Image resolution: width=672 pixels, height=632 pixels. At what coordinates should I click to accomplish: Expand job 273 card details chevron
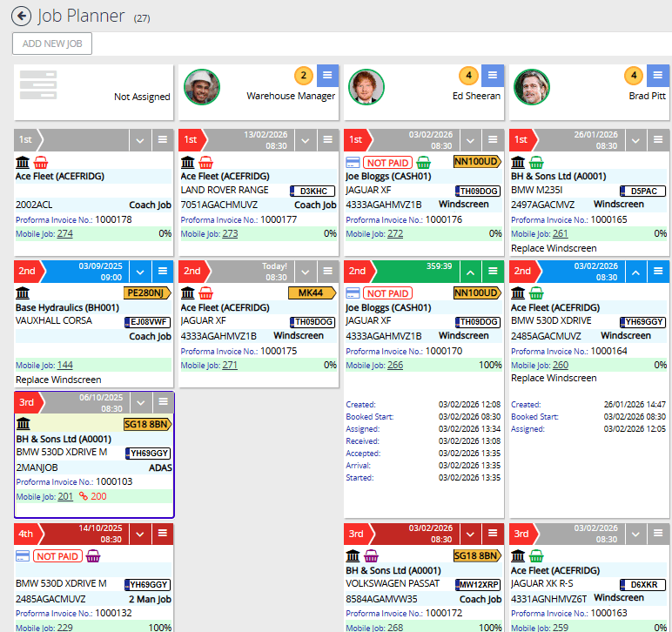(x=306, y=140)
